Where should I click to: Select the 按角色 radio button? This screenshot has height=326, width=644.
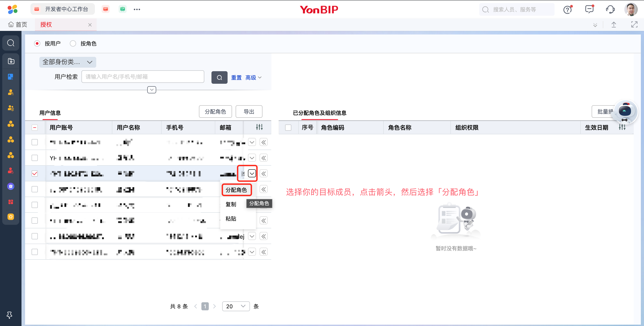tap(73, 43)
